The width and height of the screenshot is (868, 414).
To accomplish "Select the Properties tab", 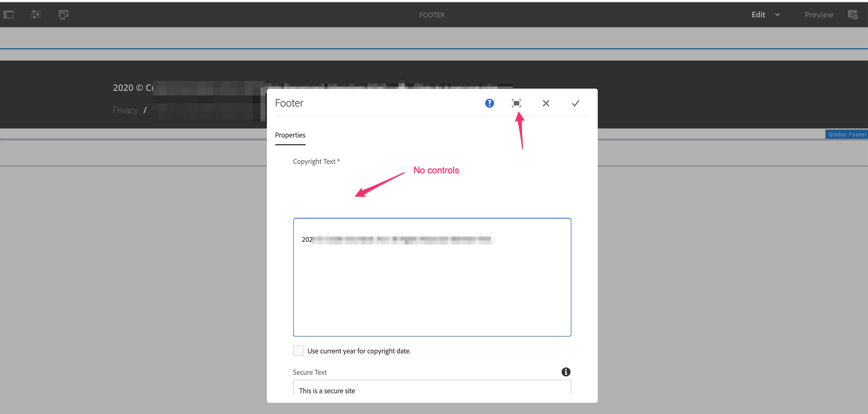I will [290, 135].
